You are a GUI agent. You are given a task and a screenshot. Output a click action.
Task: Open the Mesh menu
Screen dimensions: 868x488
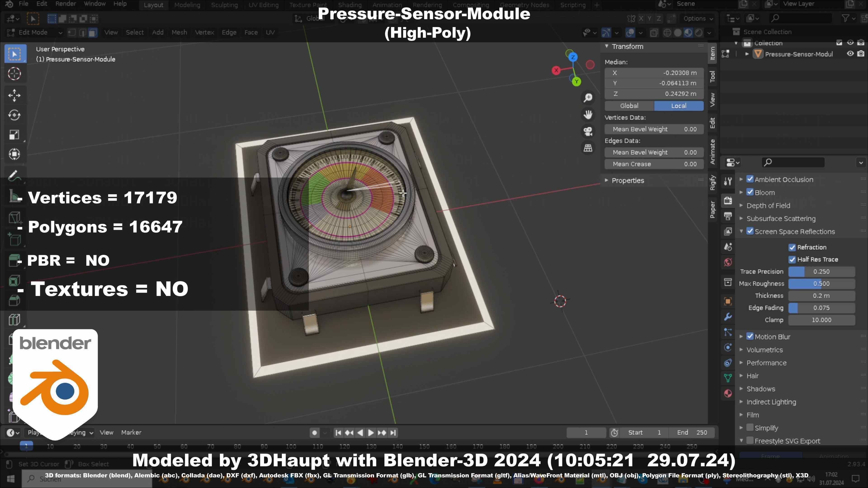click(x=179, y=33)
